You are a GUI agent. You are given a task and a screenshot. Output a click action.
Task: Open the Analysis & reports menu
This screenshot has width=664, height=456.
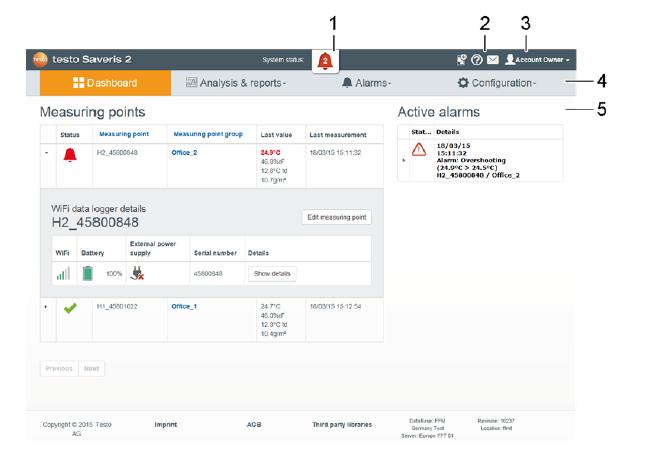click(236, 83)
